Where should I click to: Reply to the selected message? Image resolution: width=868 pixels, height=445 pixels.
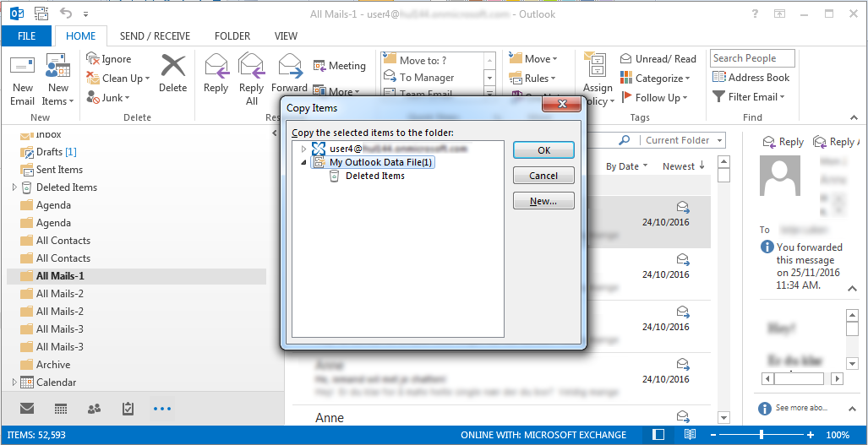pyautogui.click(x=216, y=73)
